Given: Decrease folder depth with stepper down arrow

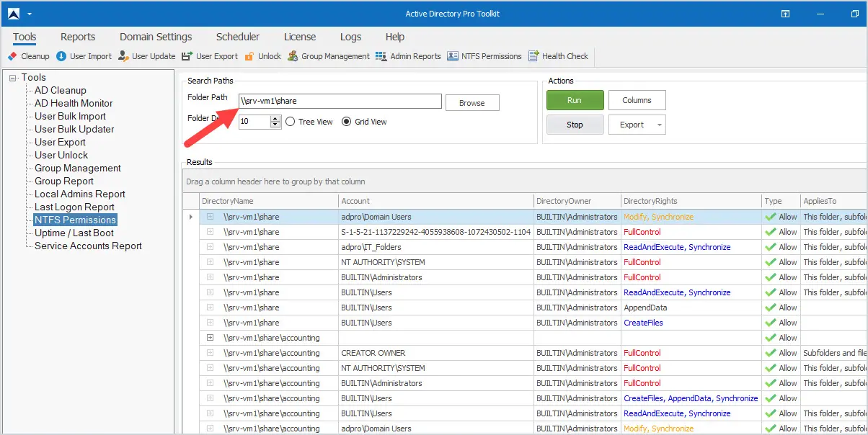Looking at the screenshot, I should tap(275, 125).
